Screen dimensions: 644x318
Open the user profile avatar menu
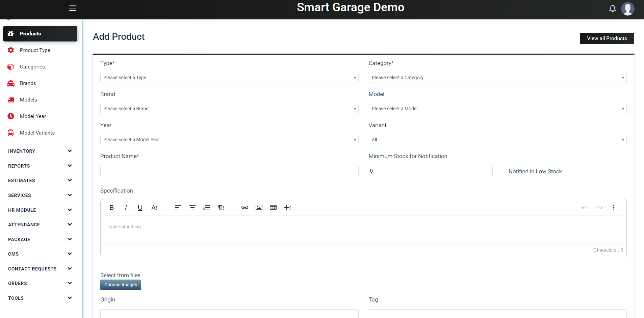point(628,8)
